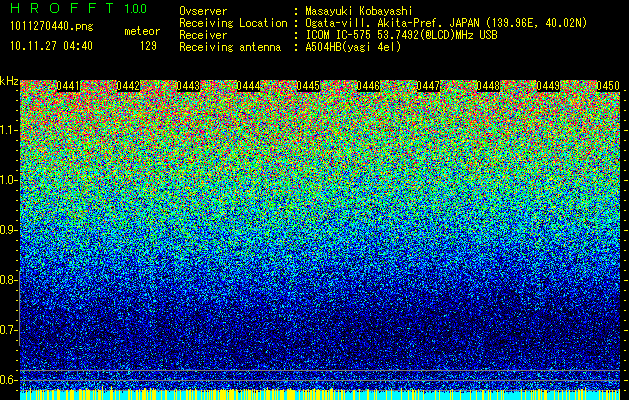629x400 pixels.
Task: Click the observer name Masayuki Kobayashi
Action: [359, 11]
